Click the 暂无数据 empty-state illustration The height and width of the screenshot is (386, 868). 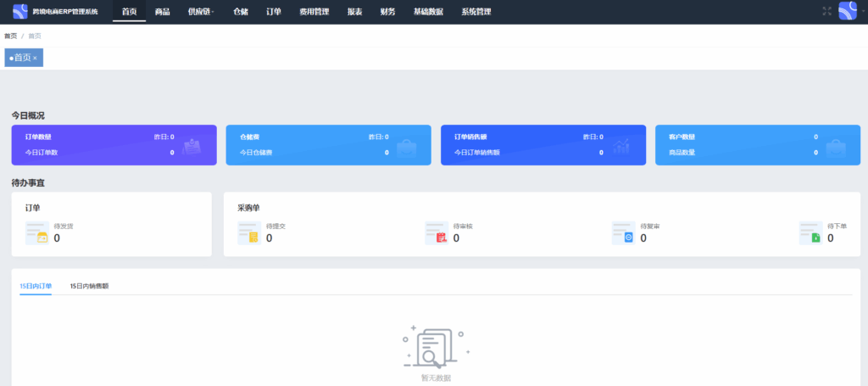tap(437, 348)
